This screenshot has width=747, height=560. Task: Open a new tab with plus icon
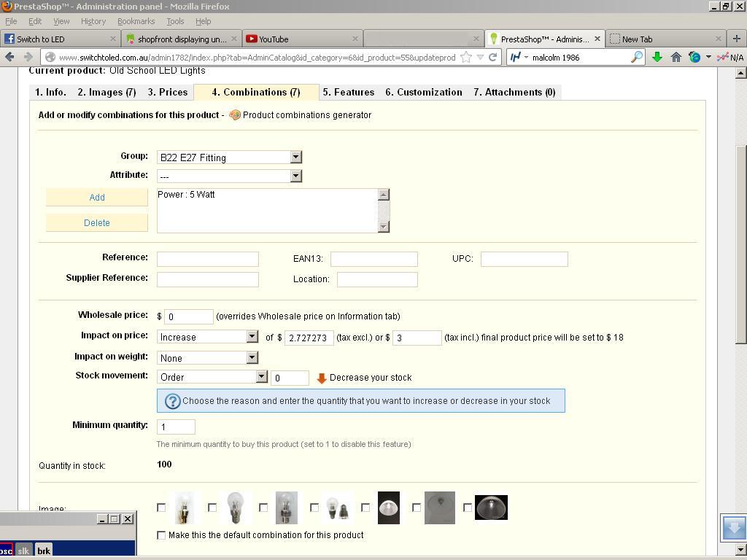736,39
